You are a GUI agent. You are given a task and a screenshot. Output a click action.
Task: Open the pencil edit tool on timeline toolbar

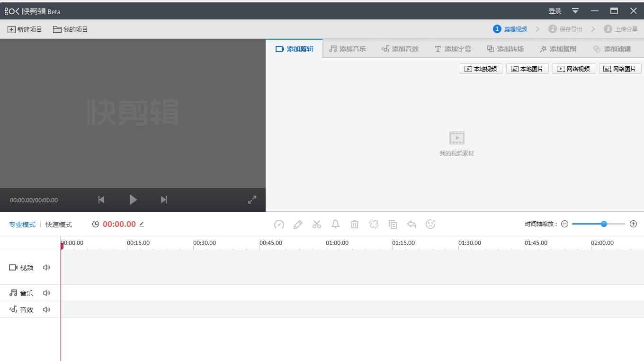(298, 224)
